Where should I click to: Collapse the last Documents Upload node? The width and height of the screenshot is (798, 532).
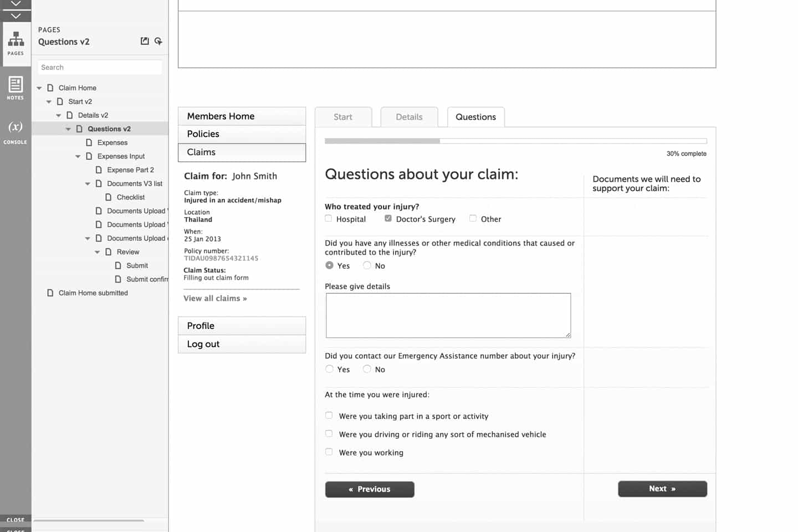(x=88, y=238)
